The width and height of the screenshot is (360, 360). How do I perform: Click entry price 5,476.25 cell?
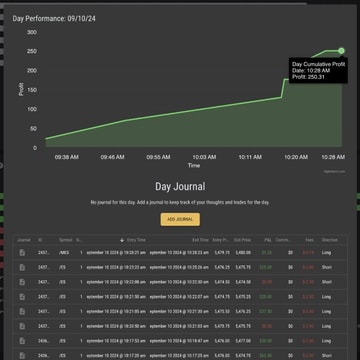(222, 267)
